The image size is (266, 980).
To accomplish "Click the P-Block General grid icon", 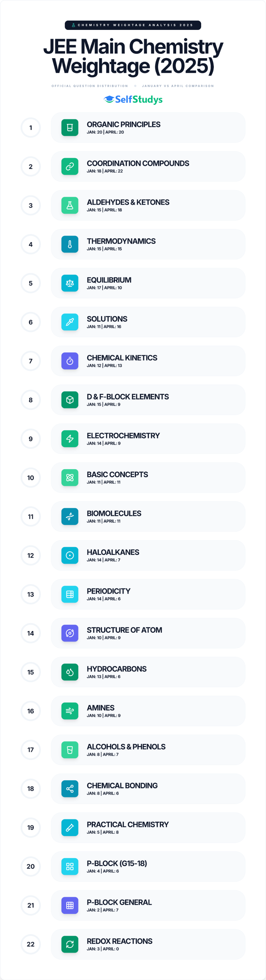I will point(69,905).
